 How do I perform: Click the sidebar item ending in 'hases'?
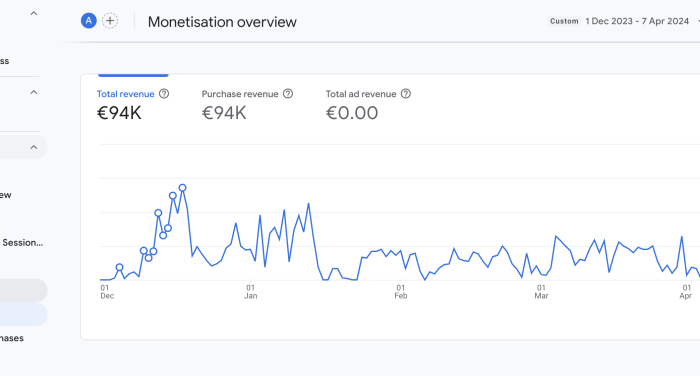(x=12, y=338)
